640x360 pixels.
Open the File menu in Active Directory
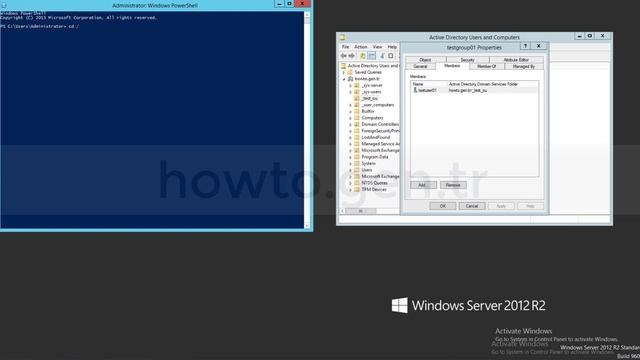coord(345,47)
